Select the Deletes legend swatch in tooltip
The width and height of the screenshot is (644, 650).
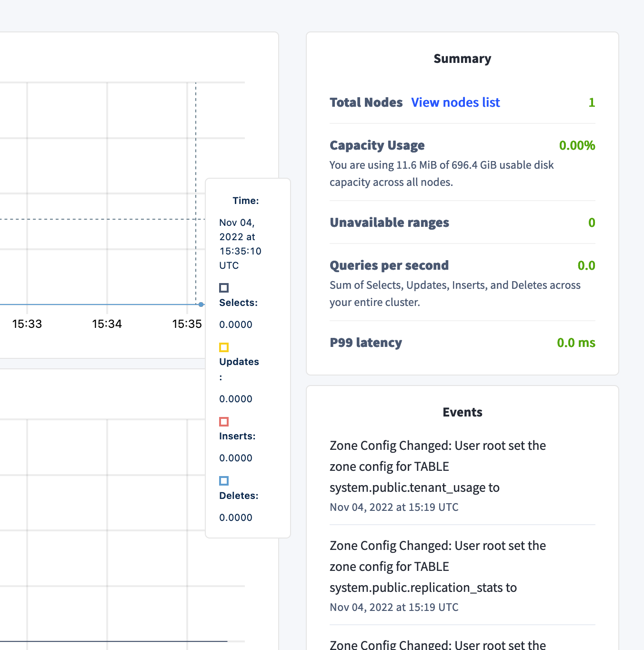coord(224,481)
